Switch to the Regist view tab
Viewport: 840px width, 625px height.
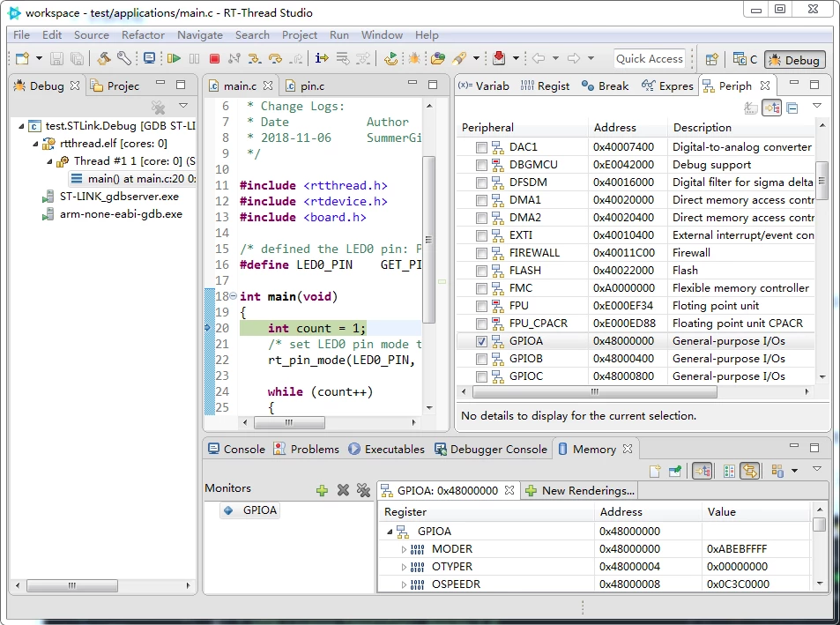546,86
